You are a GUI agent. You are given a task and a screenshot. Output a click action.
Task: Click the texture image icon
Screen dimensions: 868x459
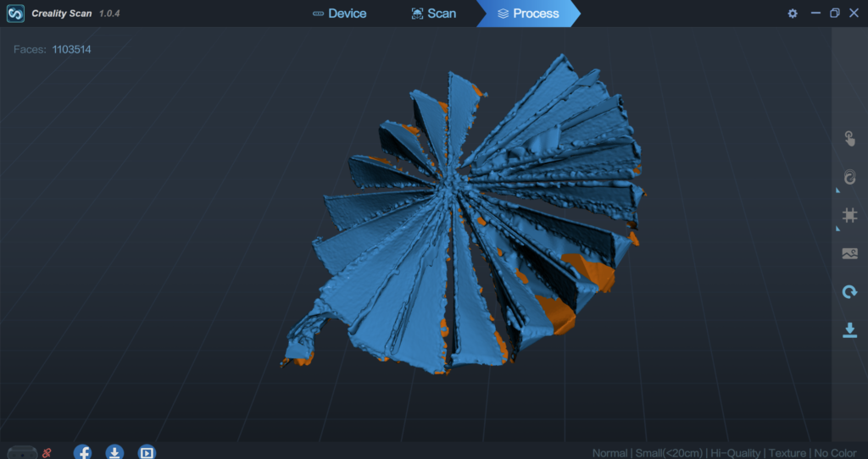pyautogui.click(x=849, y=253)
